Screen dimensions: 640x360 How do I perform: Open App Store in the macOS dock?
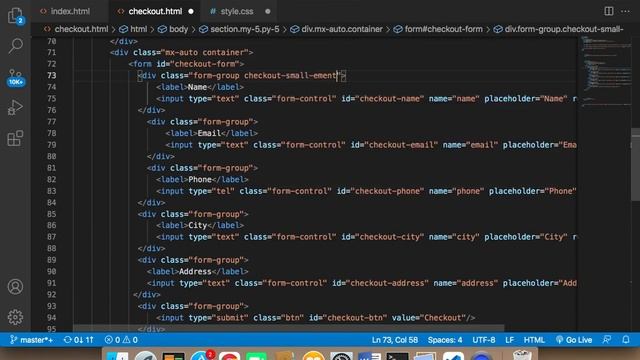[201, 356]
